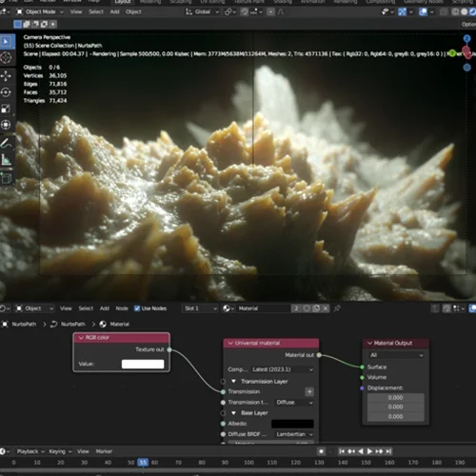
Task: Select the Transform tool
Action: [6, 125]
